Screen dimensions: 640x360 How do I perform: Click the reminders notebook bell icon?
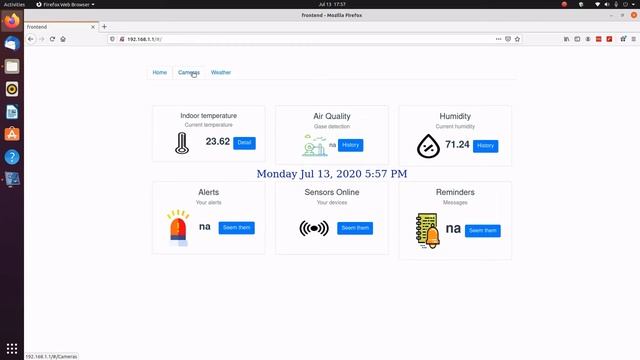coord(428,231)
